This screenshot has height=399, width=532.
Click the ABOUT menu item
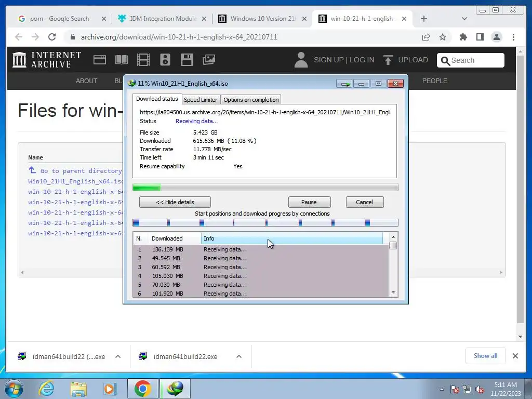(x=87, y=81)
